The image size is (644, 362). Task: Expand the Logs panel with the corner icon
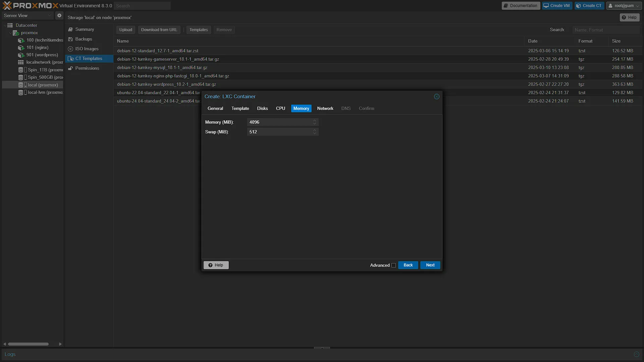(x=636, y=354)
